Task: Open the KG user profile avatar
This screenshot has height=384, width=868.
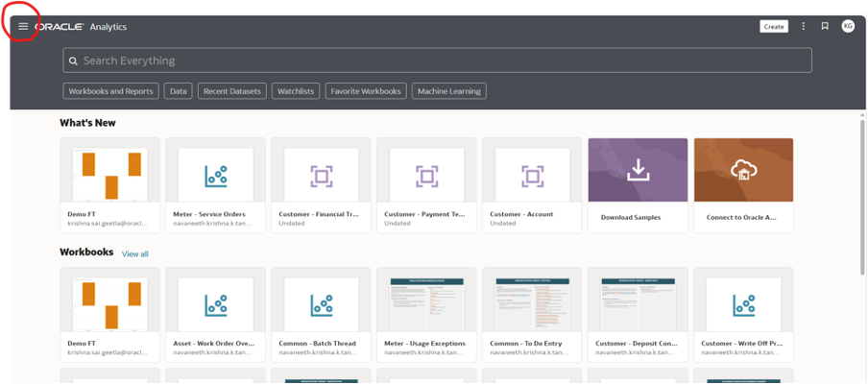Action: [847, 27]
